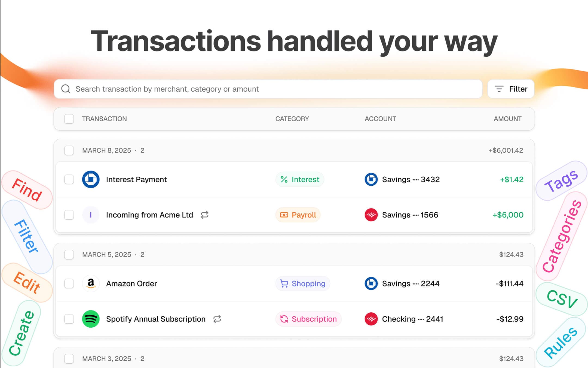Click the Subscription category badge
This screenshot has height=368, width=588.
coord(309,319)
